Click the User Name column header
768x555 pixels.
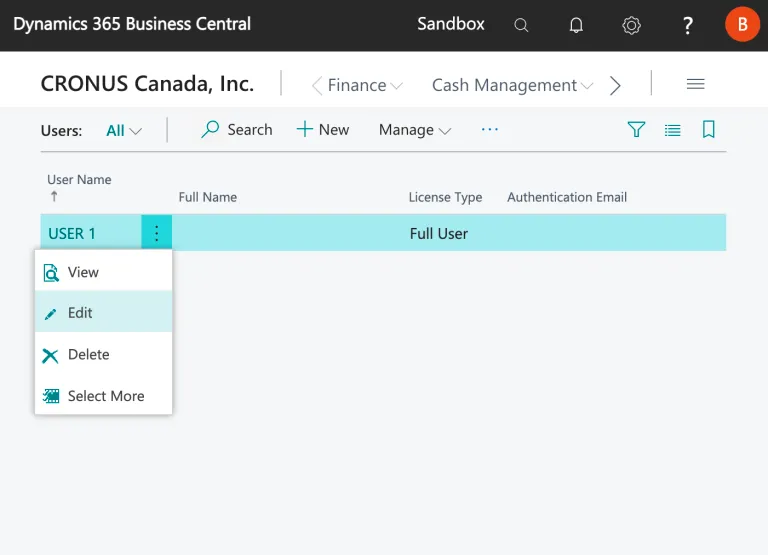click(79, 180)
